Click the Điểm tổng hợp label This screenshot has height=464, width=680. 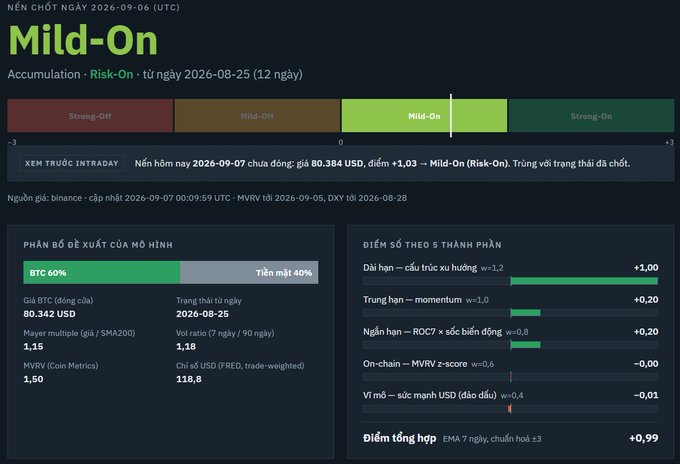[x=399, y=438]
